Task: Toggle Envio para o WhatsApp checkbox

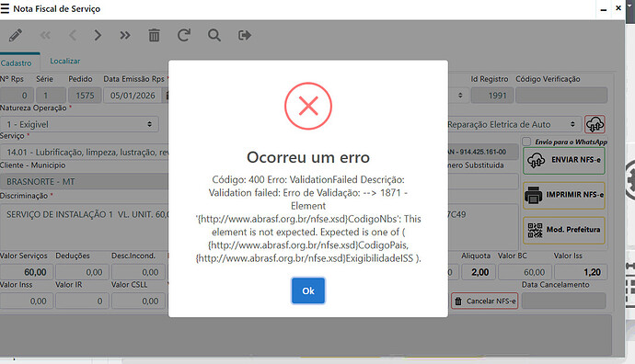Action: coord(526,142)
